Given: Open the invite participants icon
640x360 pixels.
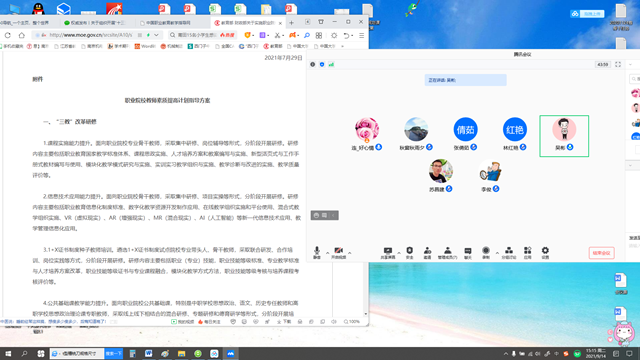Looking at the screenshot, I should 427,253.
